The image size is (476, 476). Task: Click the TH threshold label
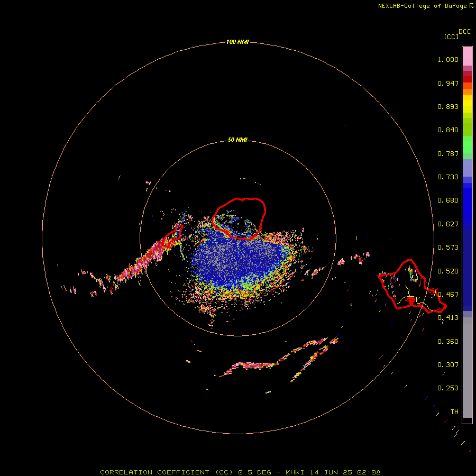[x=454, y=412]
